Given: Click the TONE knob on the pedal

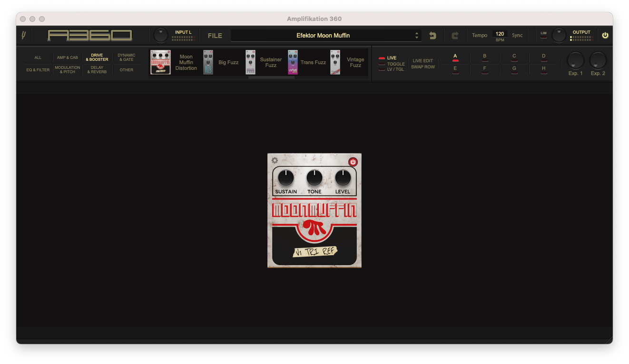Looking at the screenshot, I should (x=314, y=178).
